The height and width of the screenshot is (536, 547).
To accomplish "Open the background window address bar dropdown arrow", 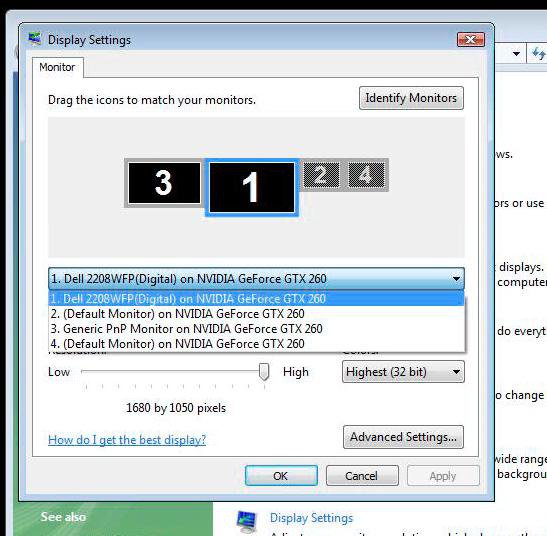I will pyautogui.click(x=516, y=54).
